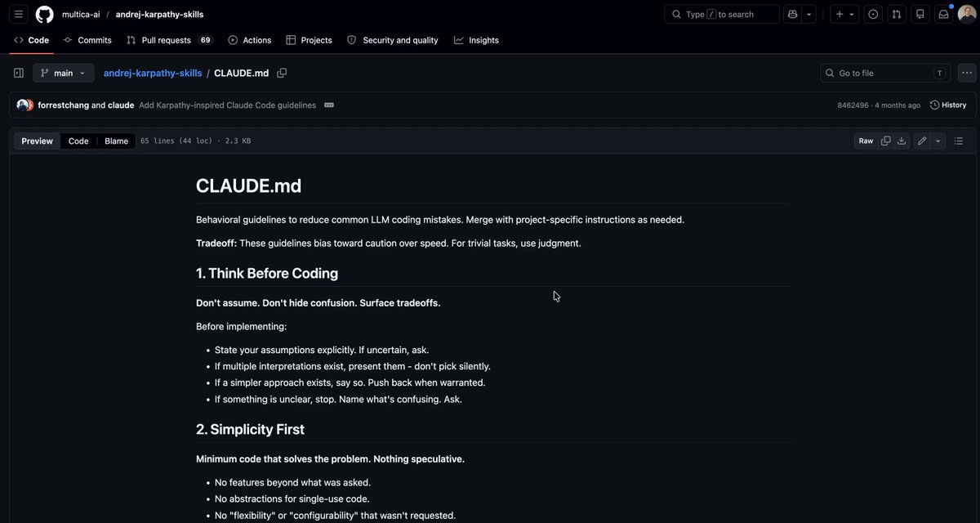This screenshot has width=980, height=523.
Task: Open the andrej-karpathy-skills header repo link
Action: (x=159, y=14)
